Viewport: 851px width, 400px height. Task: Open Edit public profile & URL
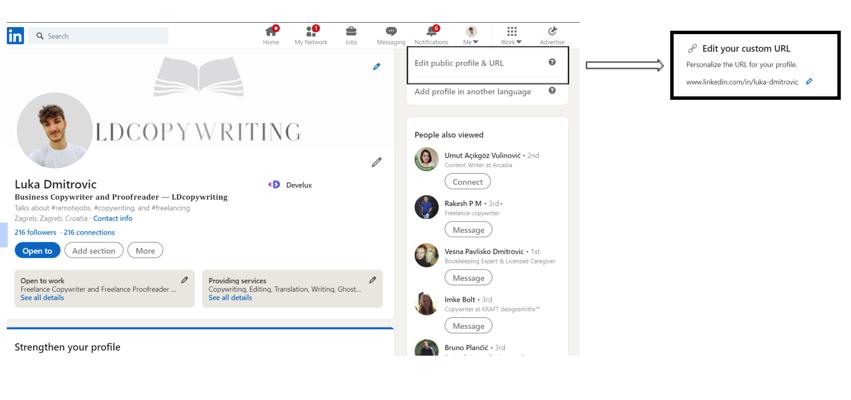(x=459, y=63)
